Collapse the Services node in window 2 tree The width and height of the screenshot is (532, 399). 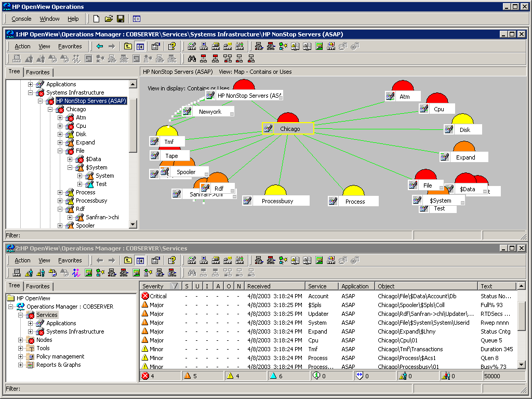pyautogui.click(x=20, y=315)
